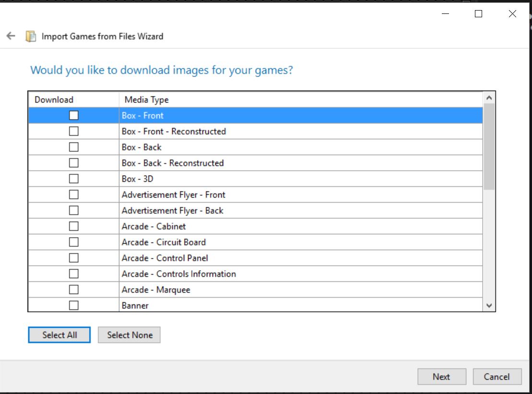Check the Box - 3D download checkbox
Image resolution: width=532 pixels, height=394 pixels.
74,179
